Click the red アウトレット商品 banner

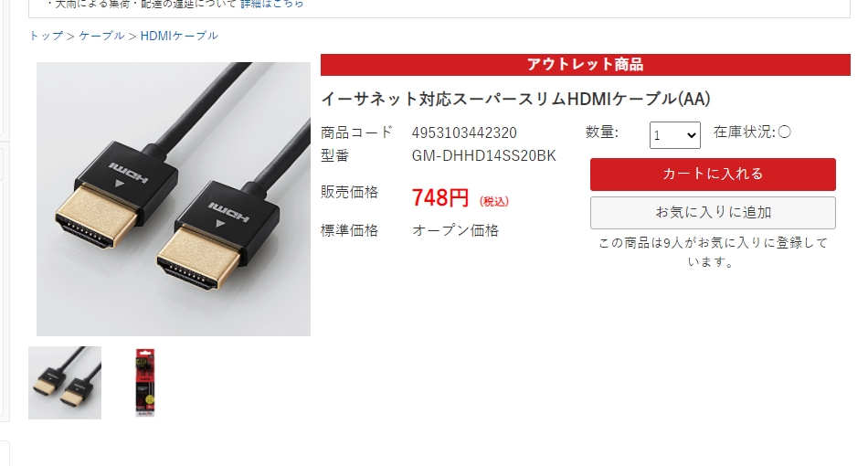(x=585, y=65)
